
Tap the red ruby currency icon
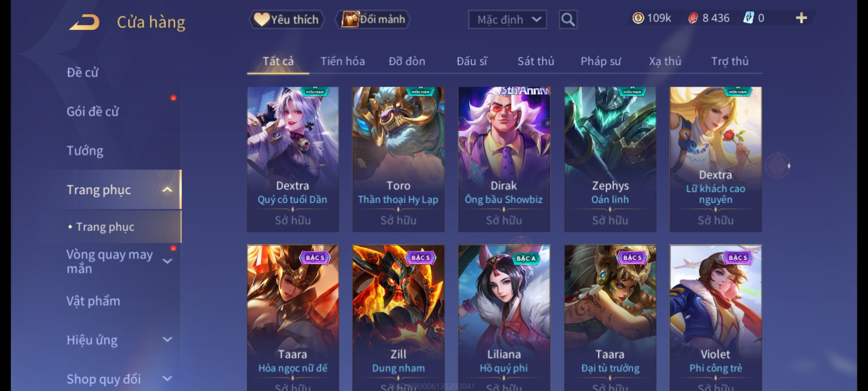click(693, 18)
